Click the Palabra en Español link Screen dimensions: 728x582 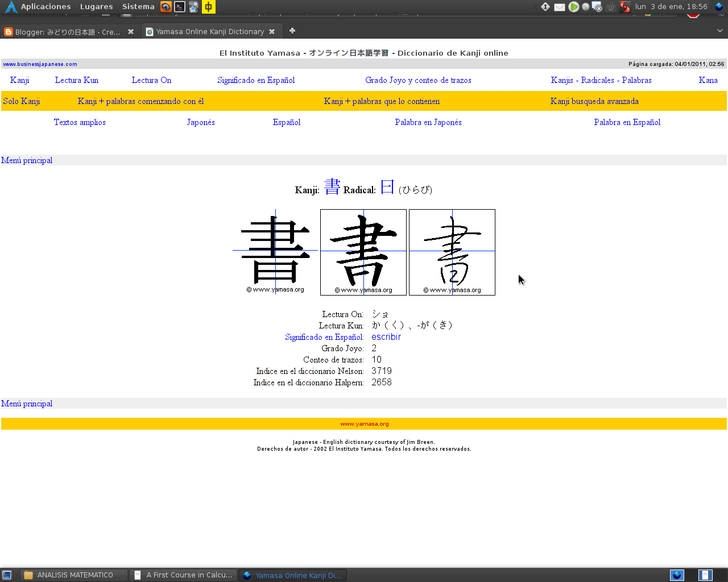tap(627, 122)
